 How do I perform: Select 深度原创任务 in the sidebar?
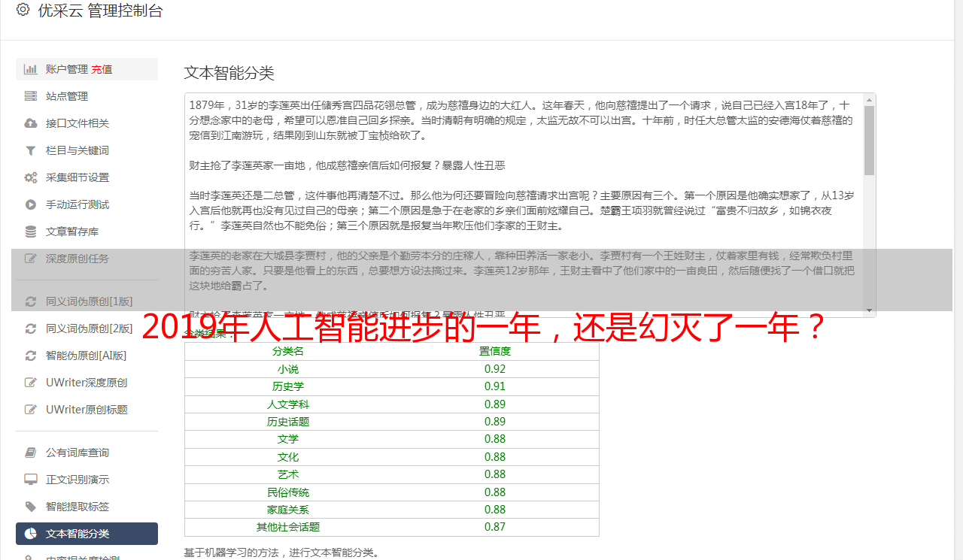[87, 259]
